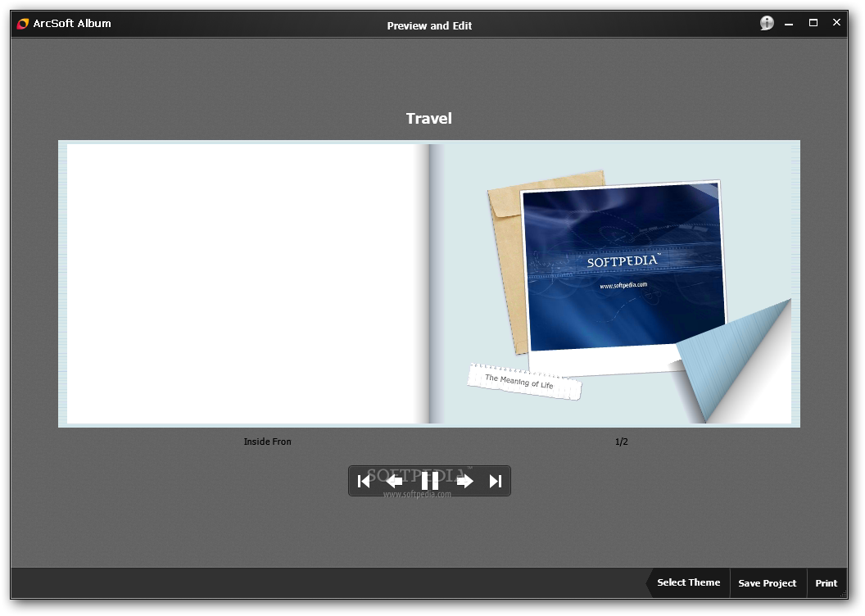Open the info icon in title bar
Screen dimensions: 865x616
767,23
